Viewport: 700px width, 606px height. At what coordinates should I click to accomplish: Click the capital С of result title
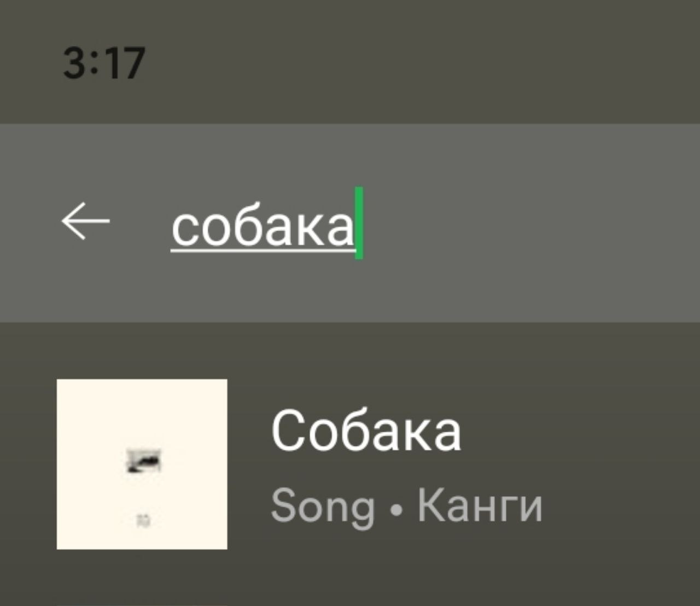(x=287, y=431)
